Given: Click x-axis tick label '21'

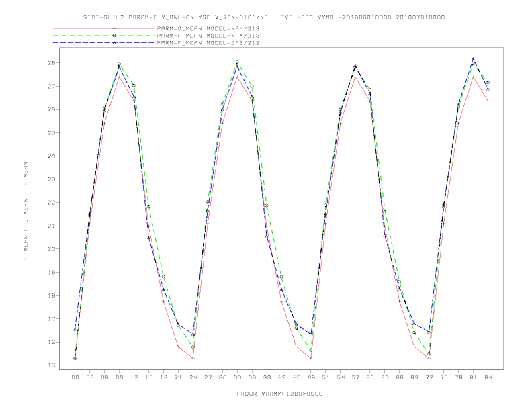Looking at the screenshot, I should click(x=178, y=377).
